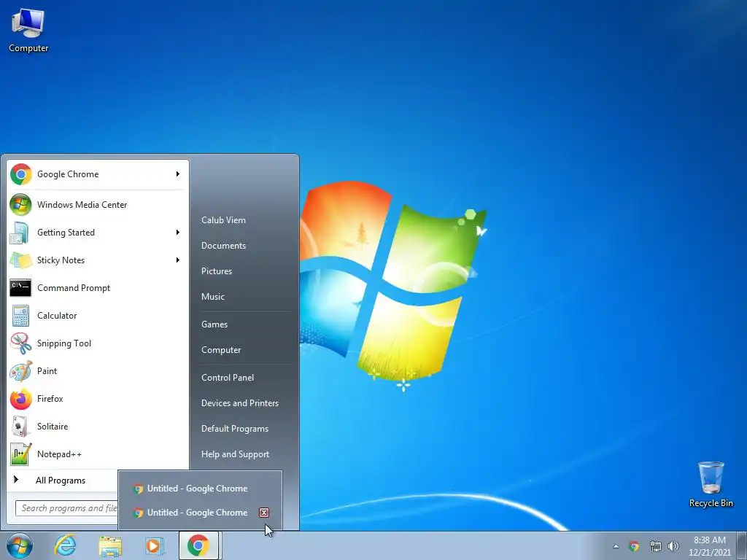The height and width of the screenshot is (560, 747).
Task: Launch Windows Media Player from taskbar
Action: [x=154, y=545]
